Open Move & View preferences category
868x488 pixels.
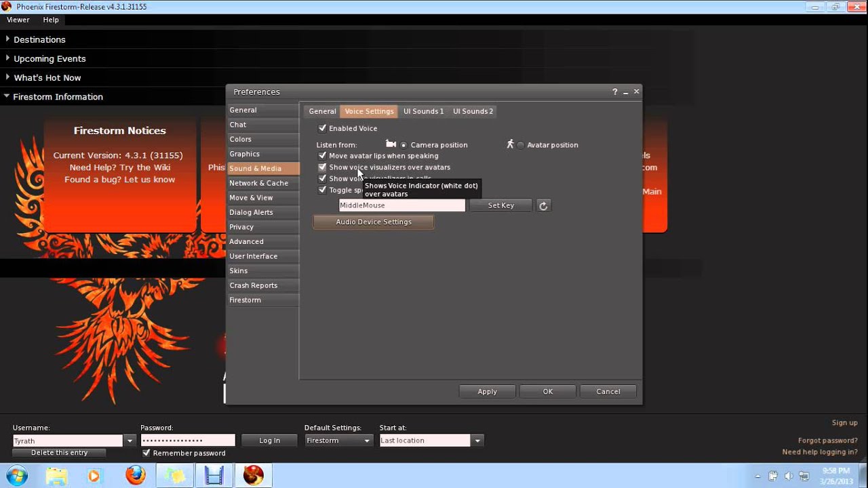[262, 198]
